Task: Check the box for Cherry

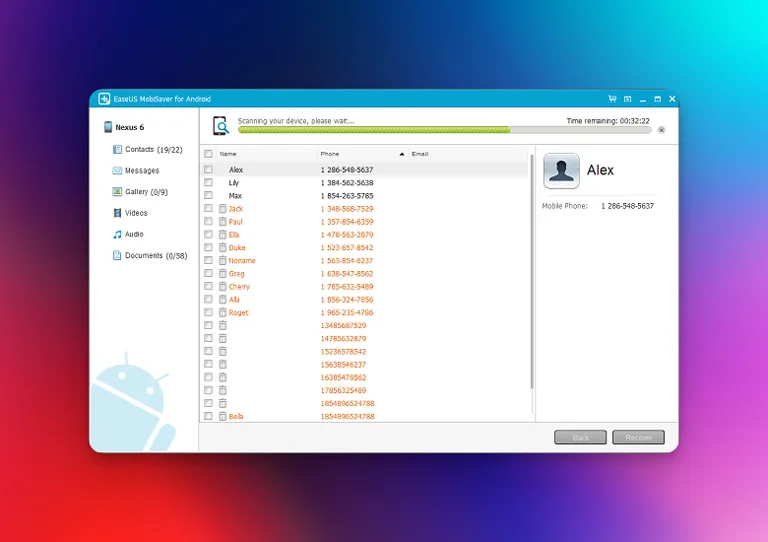Action: pos(208,286)
